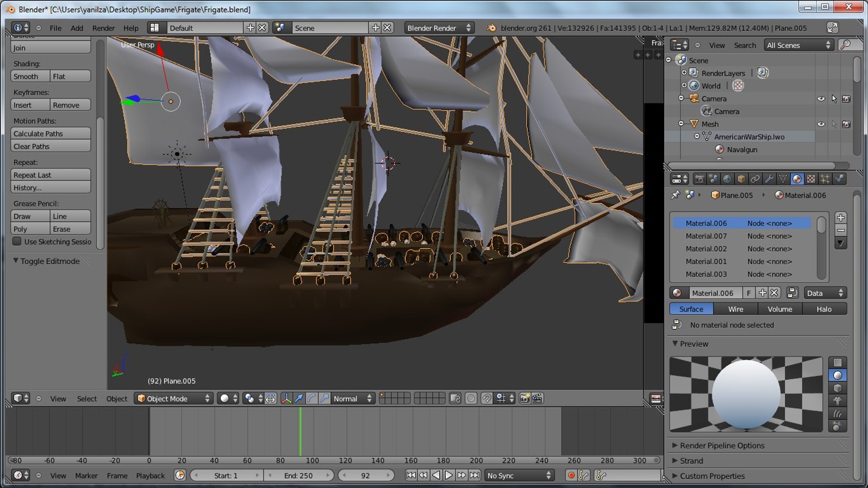Select cube preview shape for material
868x488 pixels.
pyautogui.click(x=837, y=388)
